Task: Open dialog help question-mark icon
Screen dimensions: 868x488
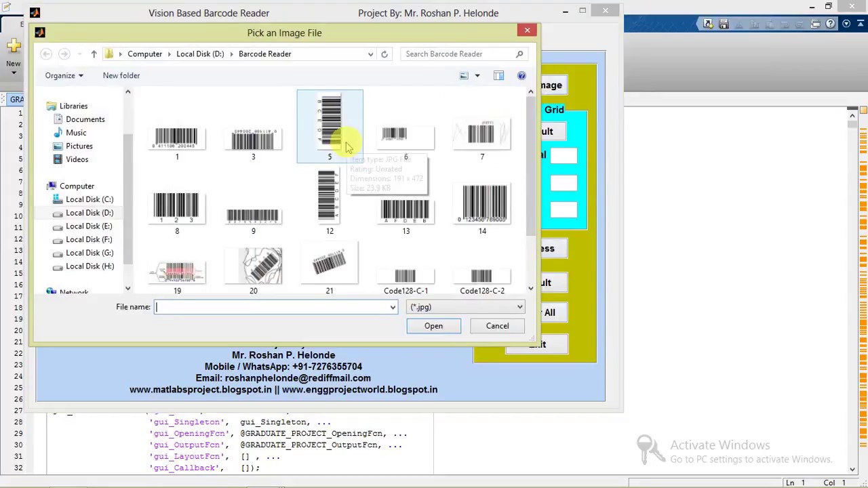Action: pyautogui.click(x=521, y=76)
